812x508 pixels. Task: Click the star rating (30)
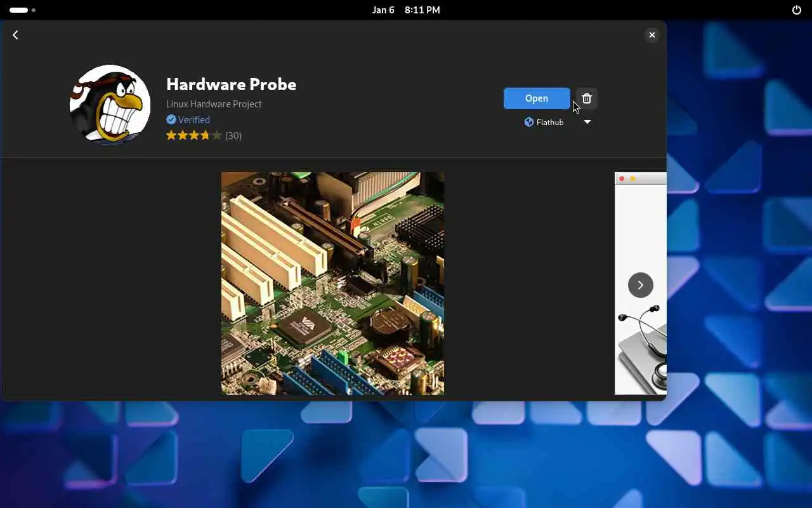[x=204, y=135]
